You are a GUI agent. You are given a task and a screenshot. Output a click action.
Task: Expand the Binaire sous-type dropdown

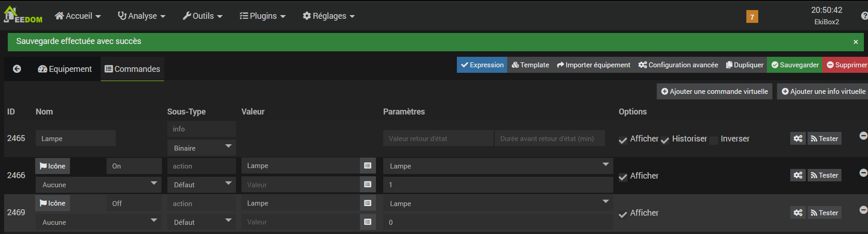[202, 148]
